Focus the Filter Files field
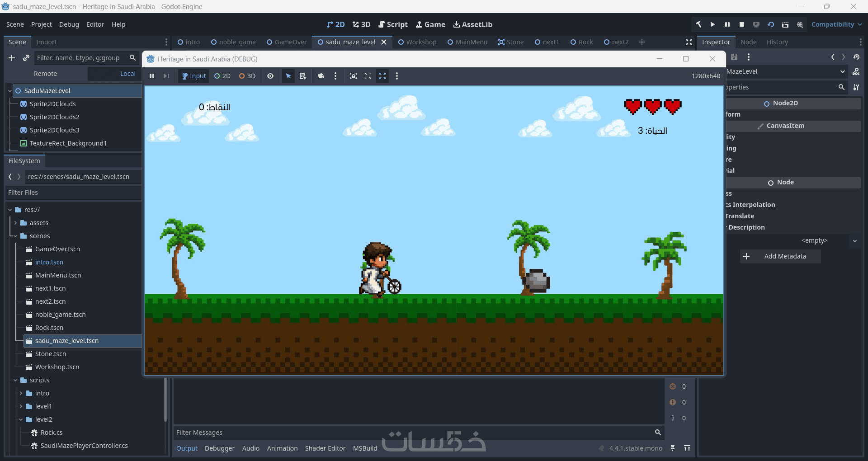 73,193
